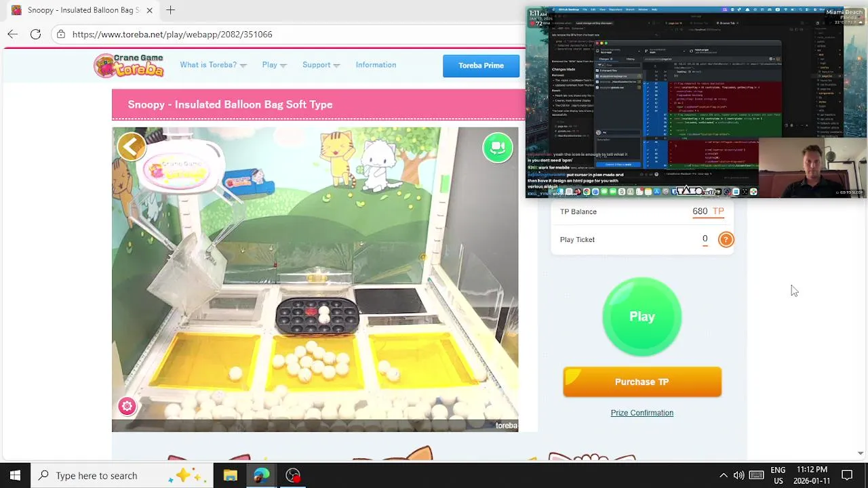Screen dimensions: 868x488
Task: Click the Purchase TP button
Action: [x=642, y=382]
